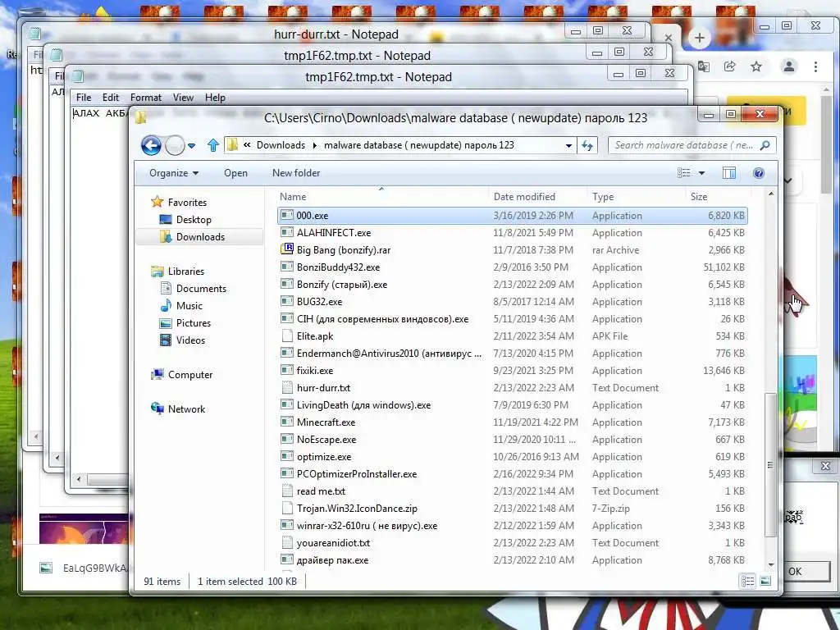
Task: Open the browser three-dot menu
Action: pyautogui.click(x=815, y=66)
